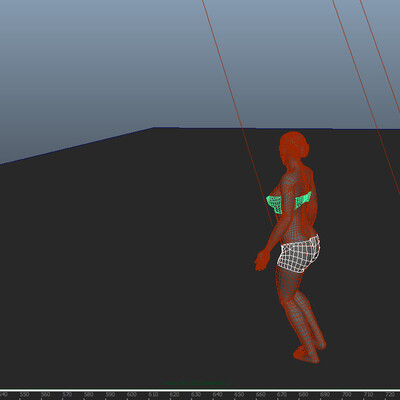Click the character's front foot
Image resolution: width=400 pixels, height=400 pixels.
(306, 355)
